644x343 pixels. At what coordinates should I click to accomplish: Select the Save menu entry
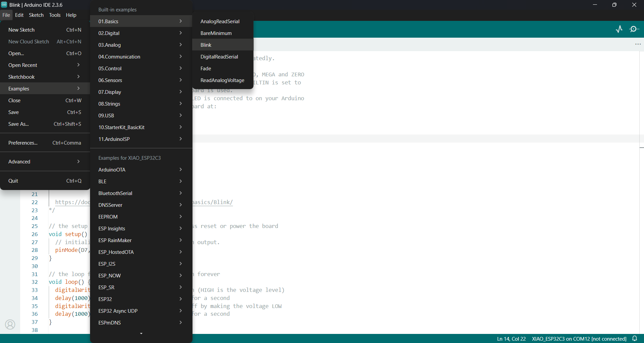click(45, 112)
